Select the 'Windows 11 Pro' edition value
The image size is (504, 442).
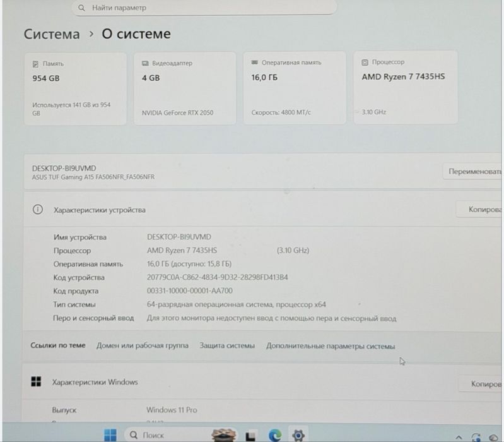(x=172, y=410)
